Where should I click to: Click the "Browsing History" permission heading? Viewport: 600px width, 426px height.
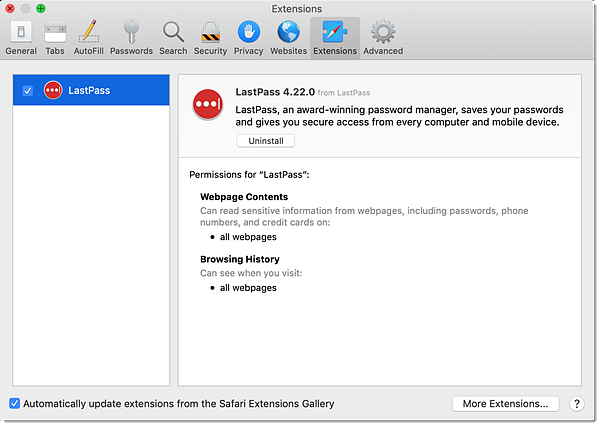click(240, 259)
